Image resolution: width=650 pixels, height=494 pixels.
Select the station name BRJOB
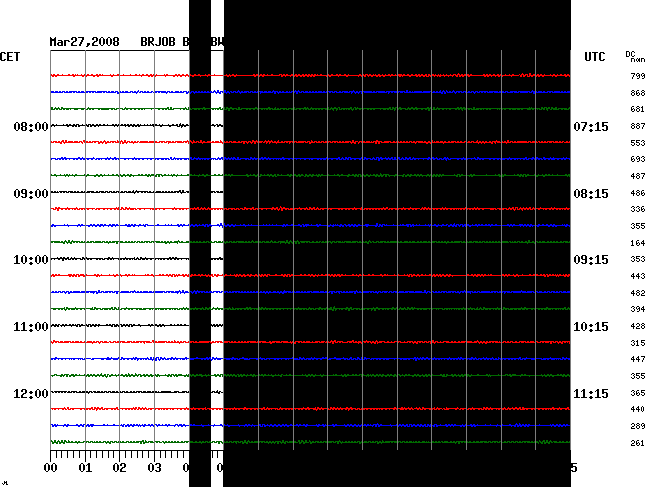pos(158,42)
